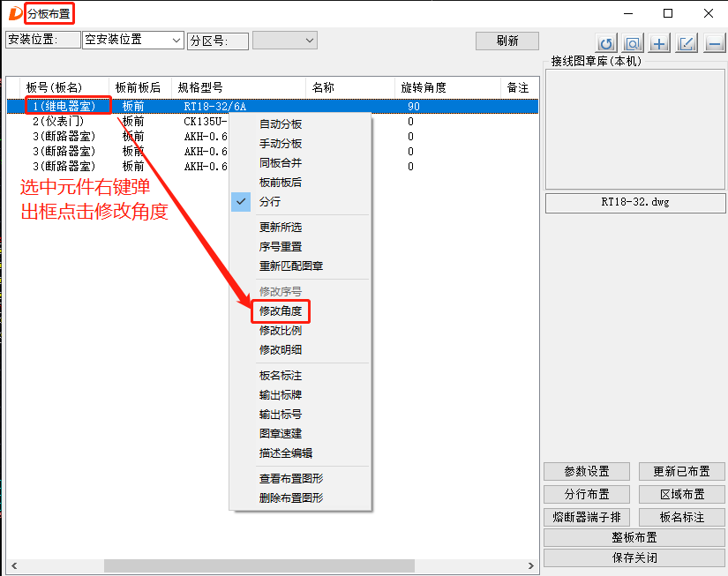This screenshot has height=576, width=728.
Task: Click the horizontal scrollbar thumb
Action: point(259,565)
